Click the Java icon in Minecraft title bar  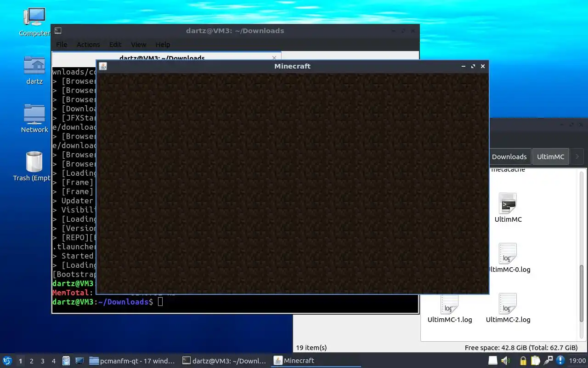(103, 66)
